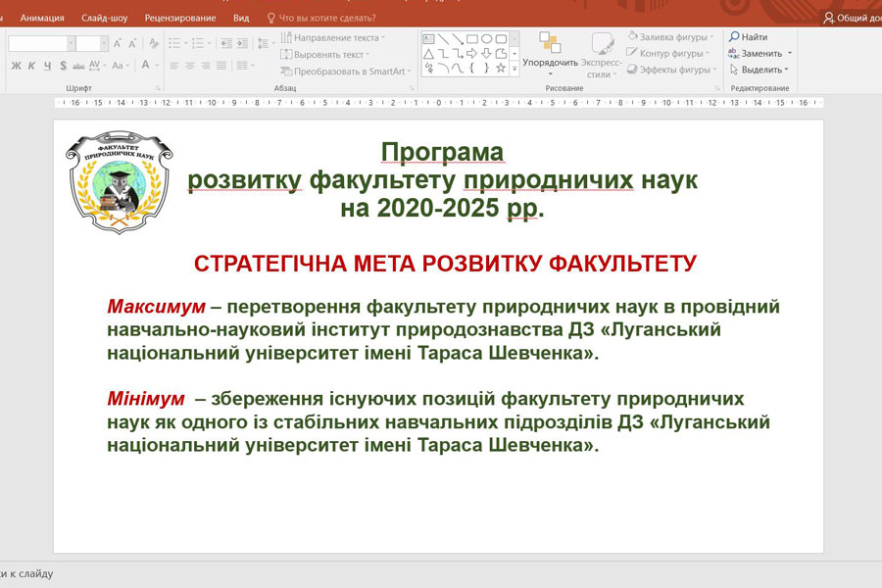Image resolution: width=882 pixels, height=588 pixels.
Task: Toggle bold formatting (Ж)
Action: pos(16,66)
